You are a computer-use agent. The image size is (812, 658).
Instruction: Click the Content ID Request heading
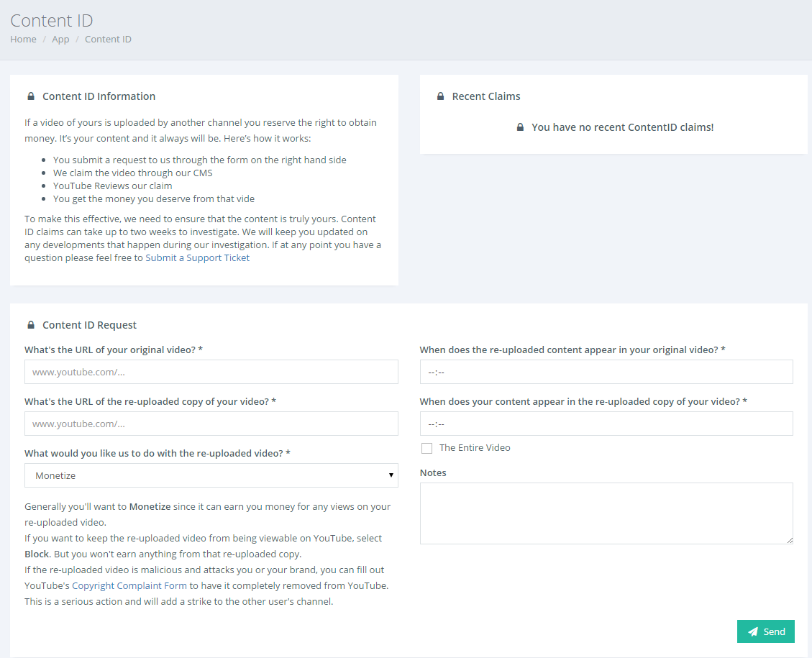pos(90,325)
